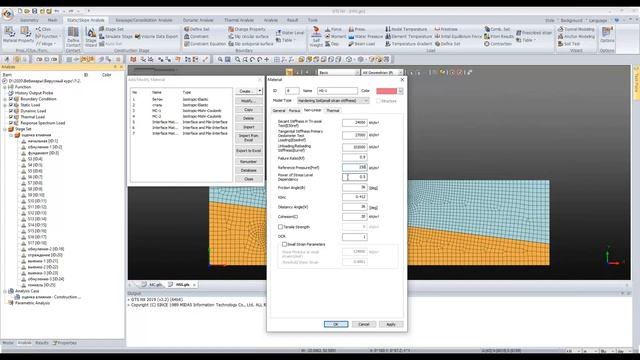Click the zoom magnifier icon in view toolbar
Viewport: 640px width, 360px height.
click(x=220, y=60)
